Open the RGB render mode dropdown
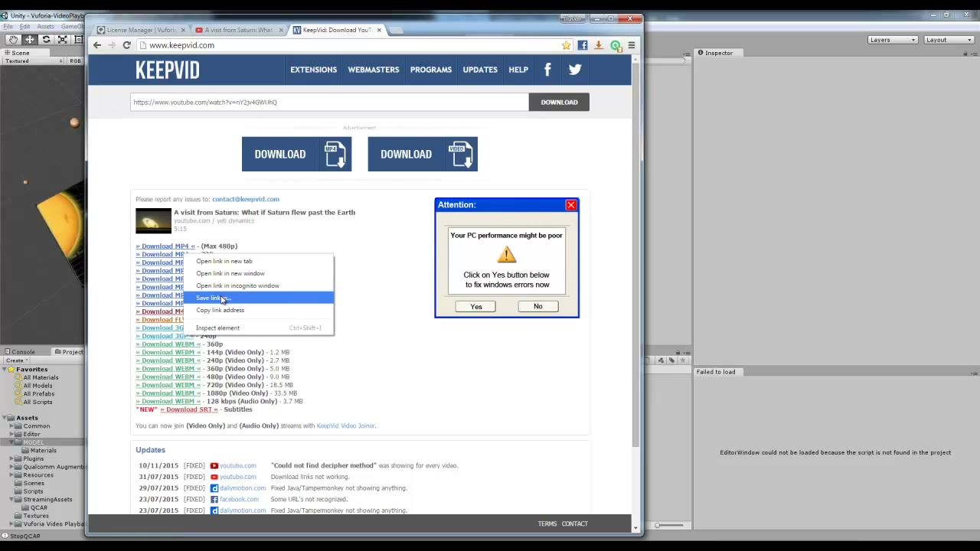This screenshot has width=980, height=551. 75,60
